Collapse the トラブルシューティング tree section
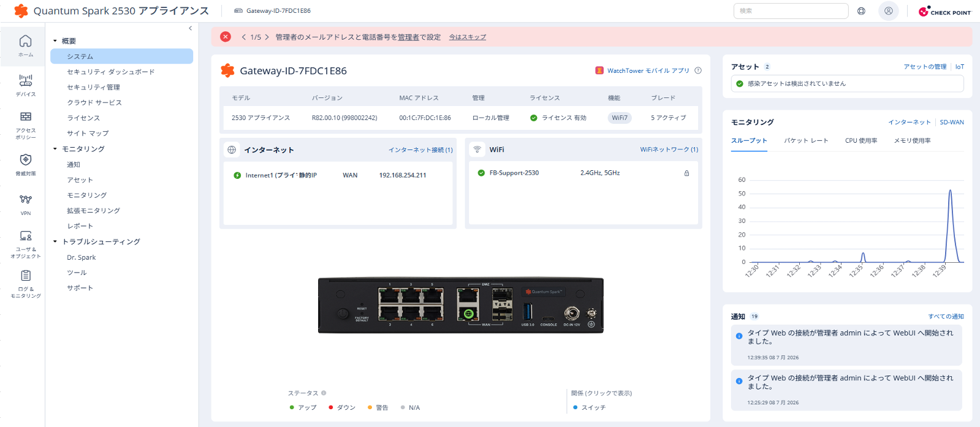 pyautogui.click(x=55, y=242)
